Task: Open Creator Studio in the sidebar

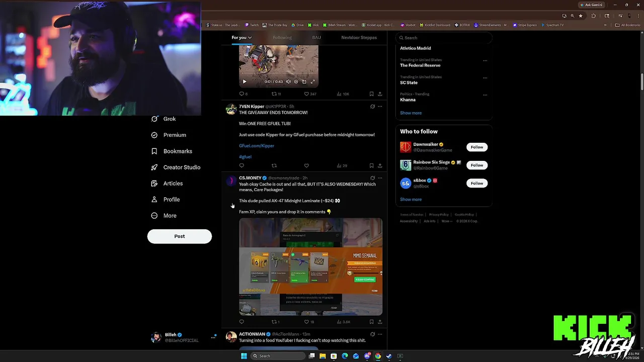Action: coord(176,167)
